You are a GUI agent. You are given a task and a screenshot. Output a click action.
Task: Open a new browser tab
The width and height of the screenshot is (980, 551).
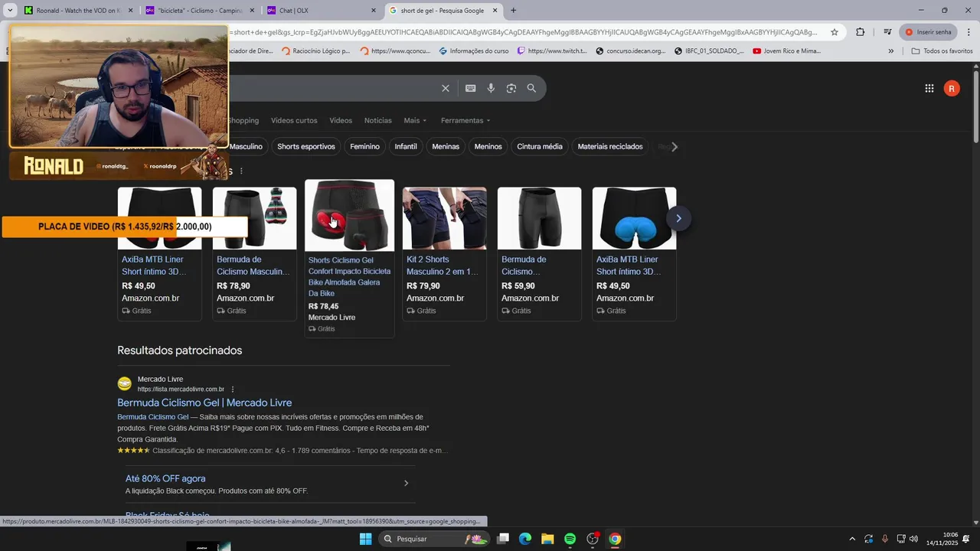tap(513, 11)
